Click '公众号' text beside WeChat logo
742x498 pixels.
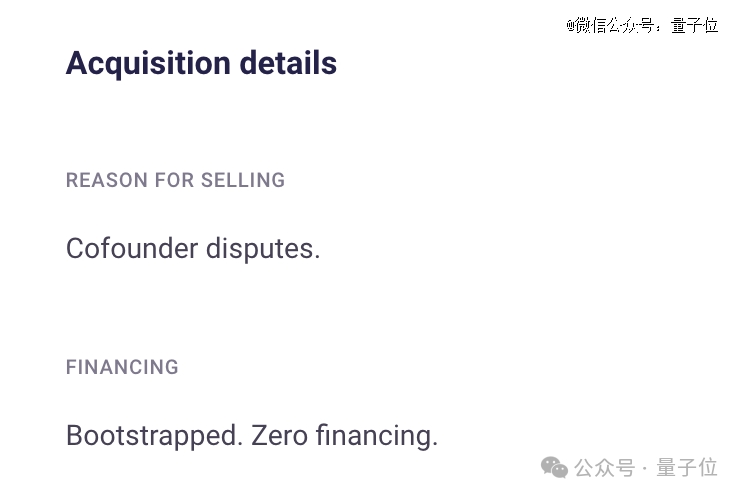(604, 468)
